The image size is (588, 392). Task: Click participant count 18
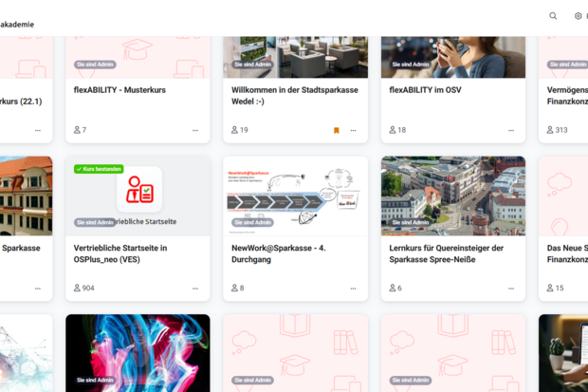coord(402,130)
